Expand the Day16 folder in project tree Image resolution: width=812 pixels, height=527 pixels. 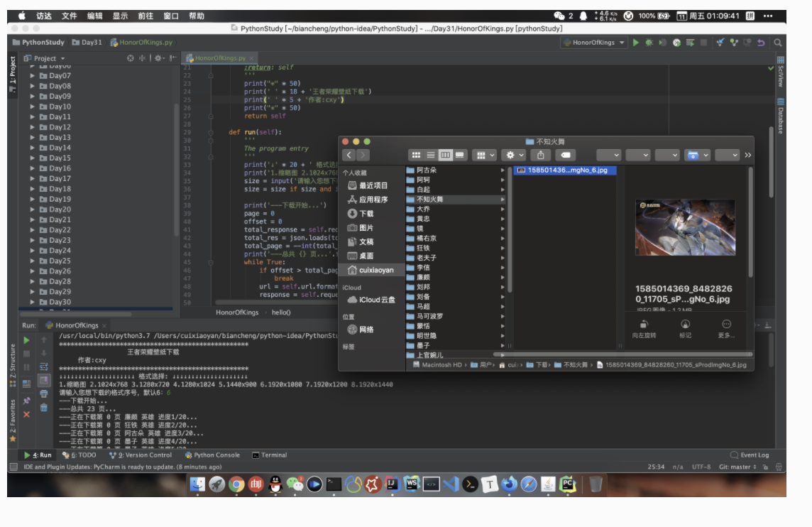click(x=33, y=168)
